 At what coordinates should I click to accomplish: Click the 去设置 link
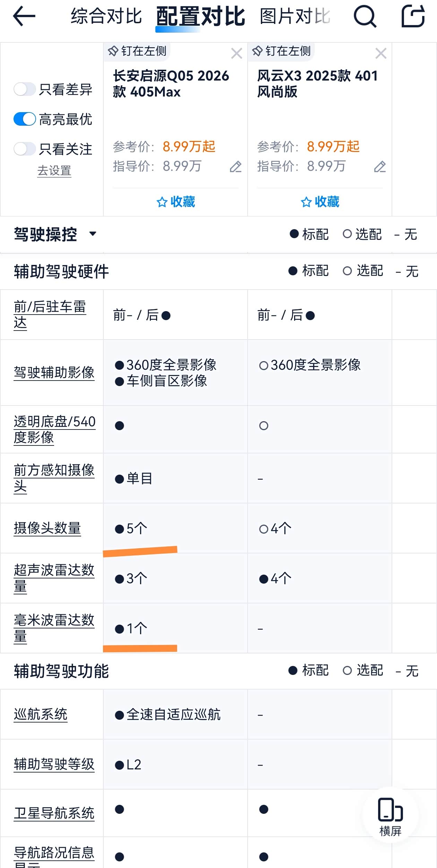point(54,171)
